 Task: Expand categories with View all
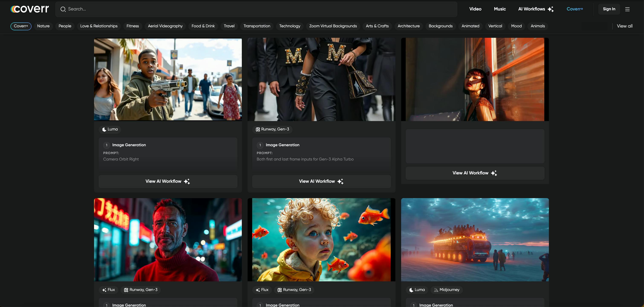625,26
